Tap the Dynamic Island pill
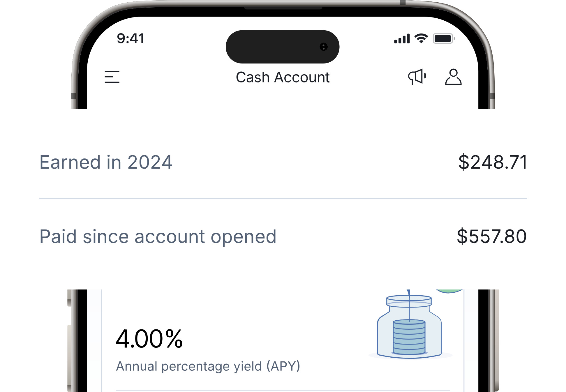This screenshot has width=566, height=392. 274,47
